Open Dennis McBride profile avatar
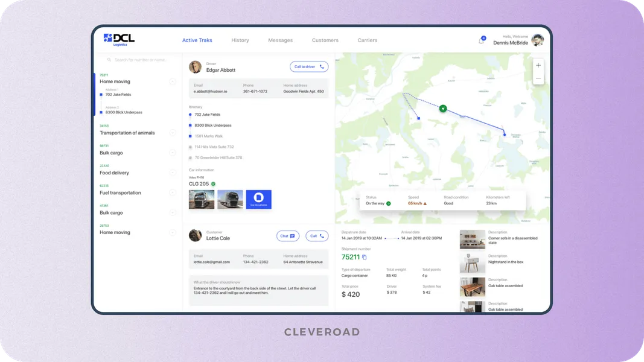The image size is (644, 362). [x=537, y=40]
